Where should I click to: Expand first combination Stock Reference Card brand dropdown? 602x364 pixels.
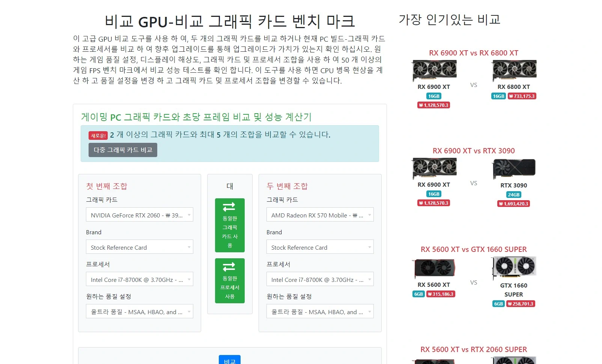140,247
